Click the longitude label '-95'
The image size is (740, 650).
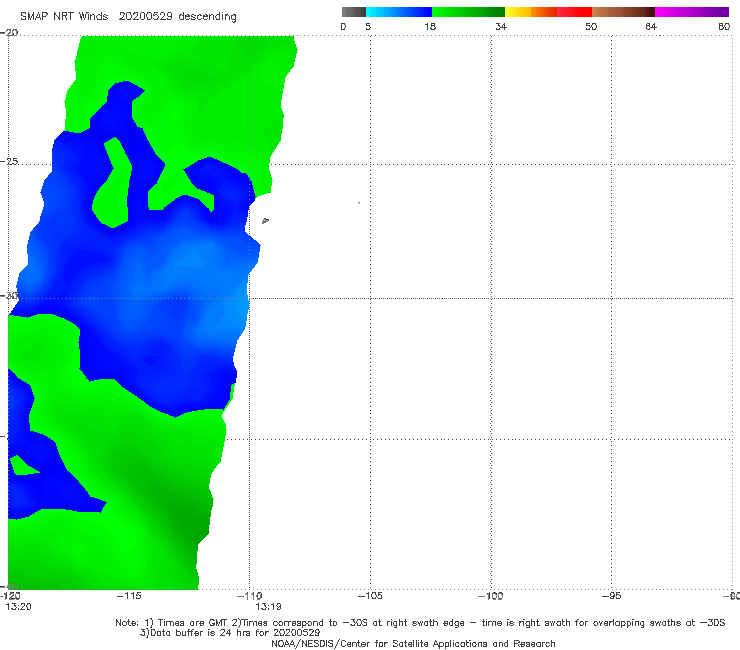[x=611, y=596]
